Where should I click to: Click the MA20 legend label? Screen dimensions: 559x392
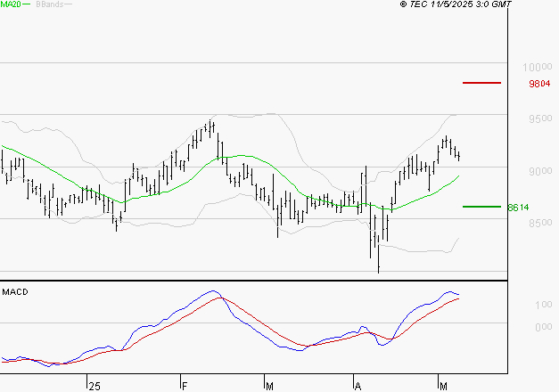click(11, 4)
